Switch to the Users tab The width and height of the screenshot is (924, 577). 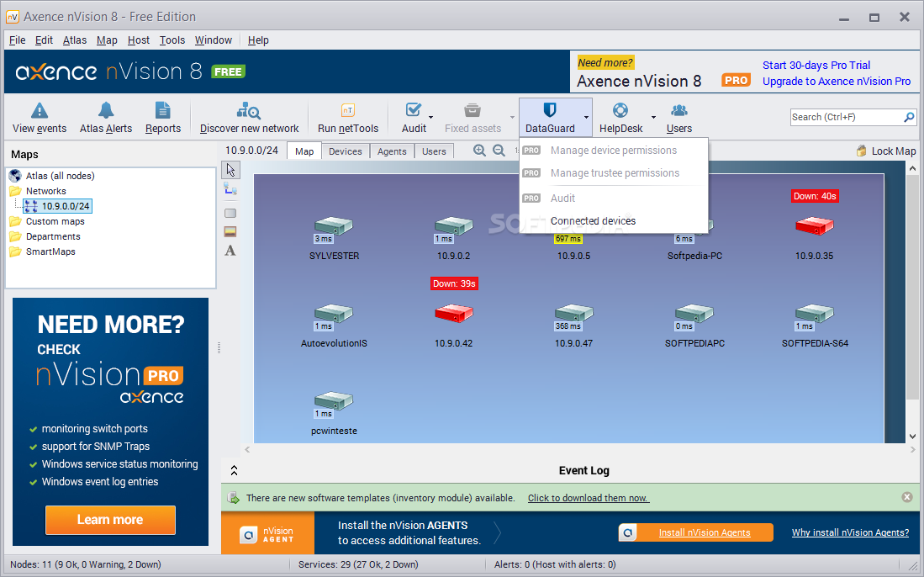(434, 151)
